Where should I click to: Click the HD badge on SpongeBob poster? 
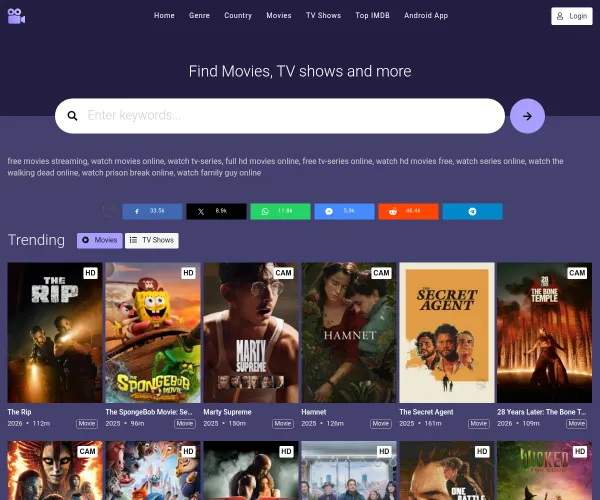point(188,273)
